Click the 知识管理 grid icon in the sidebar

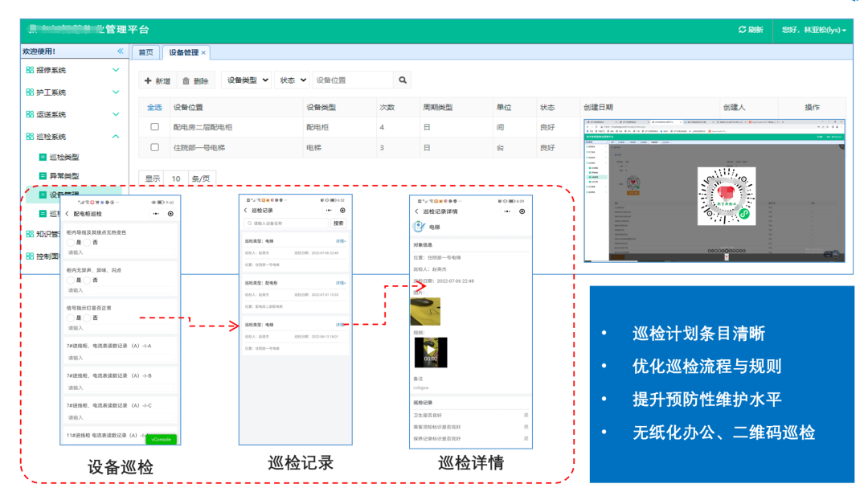point(30,234)
